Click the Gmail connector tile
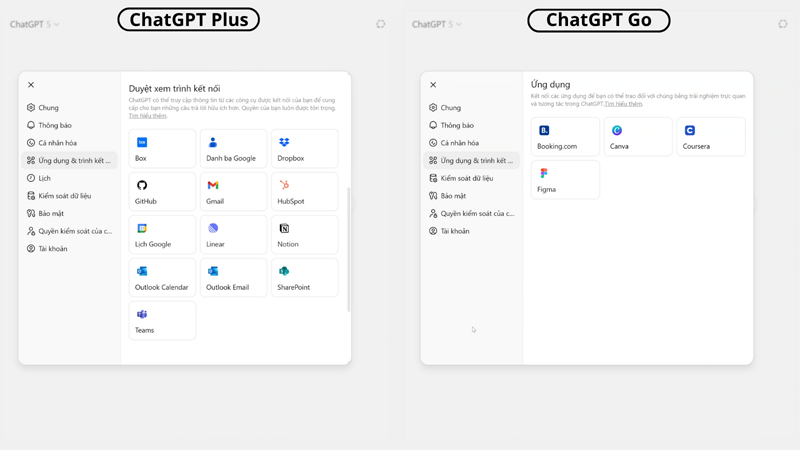Screen dimensions: 800x450 tap(233, 192)
